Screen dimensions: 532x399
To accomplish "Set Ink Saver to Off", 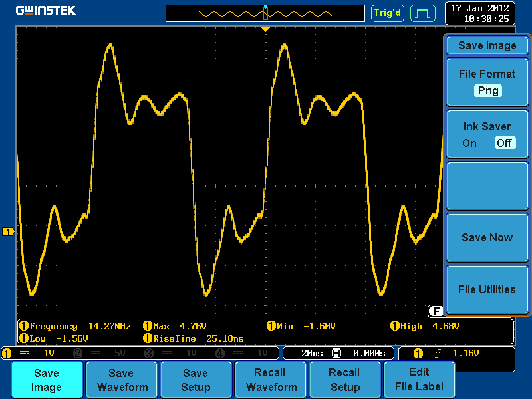I will 505,143.
